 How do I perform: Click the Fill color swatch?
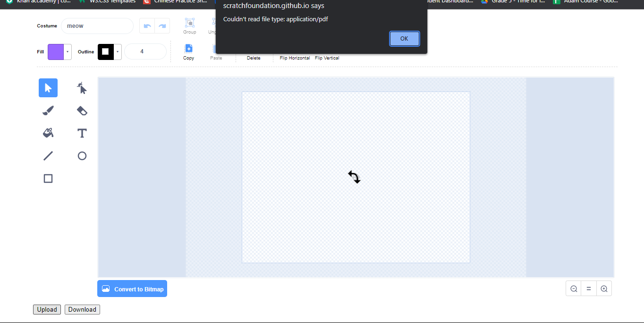coord(55,52)
